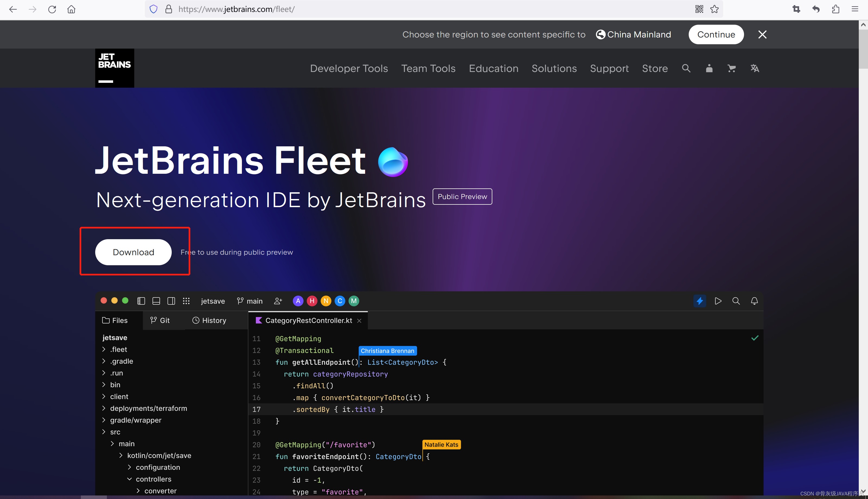Toggle the bottom panel in Fleet window
The height and width of the screenshot is (499, 868).
(156, 301)
